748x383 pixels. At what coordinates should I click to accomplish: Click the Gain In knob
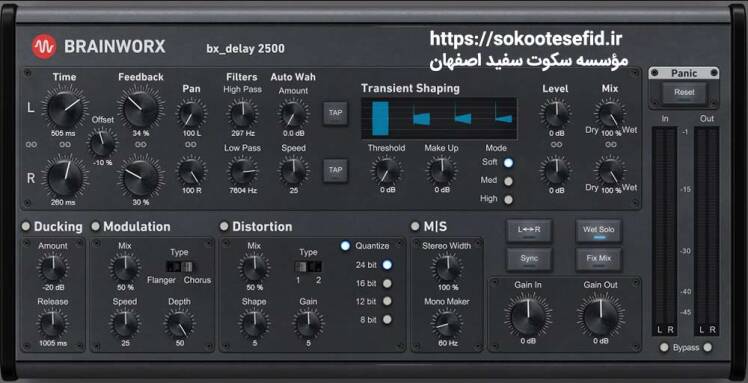click(x=528, y=317)
